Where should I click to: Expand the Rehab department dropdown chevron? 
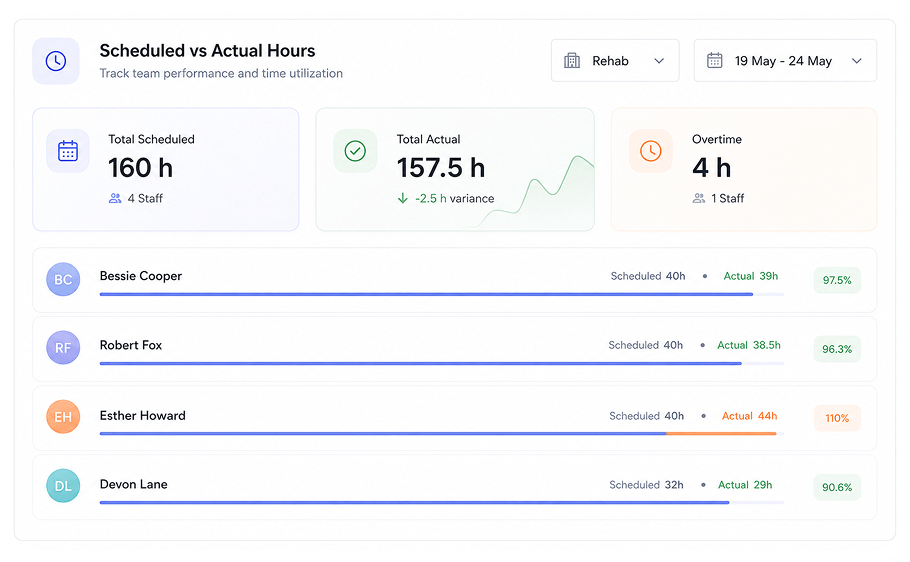coord(659,61)
